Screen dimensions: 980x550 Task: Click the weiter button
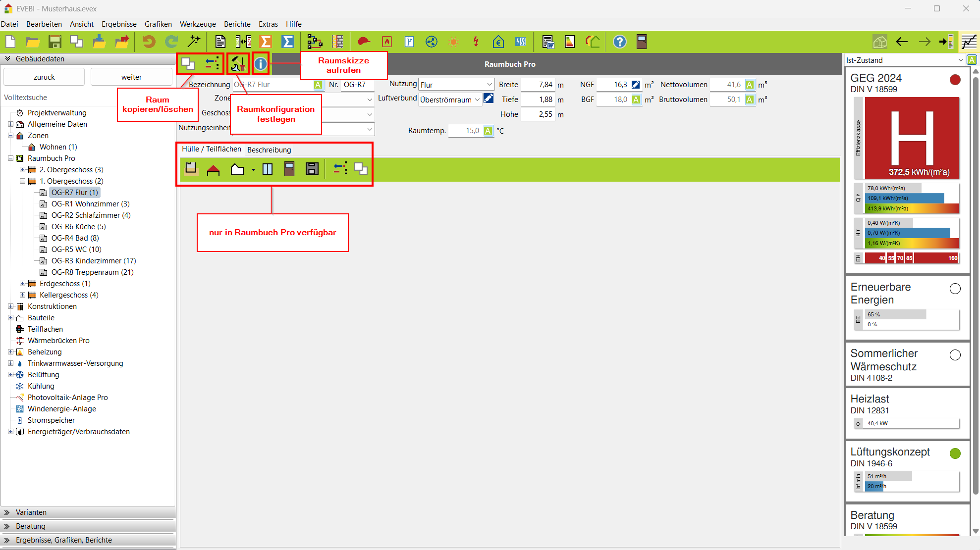pyautogui.click(x=131, y=77)
